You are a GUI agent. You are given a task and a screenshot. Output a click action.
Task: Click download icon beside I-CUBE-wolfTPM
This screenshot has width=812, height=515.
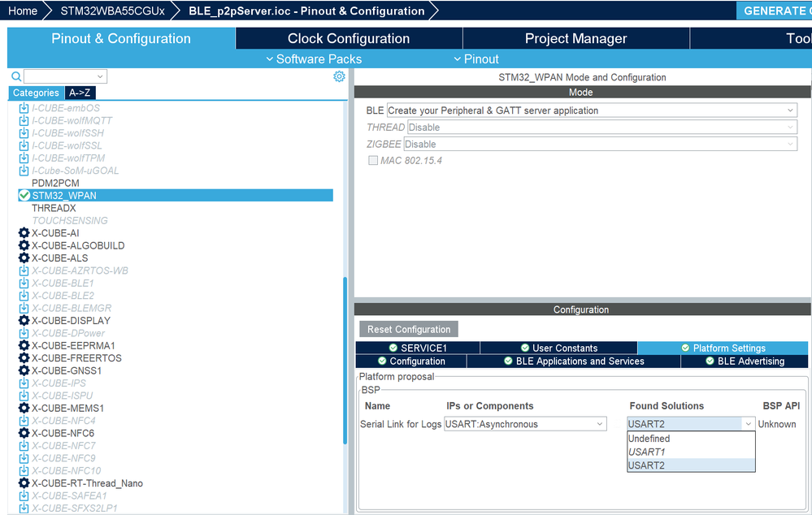24,158
